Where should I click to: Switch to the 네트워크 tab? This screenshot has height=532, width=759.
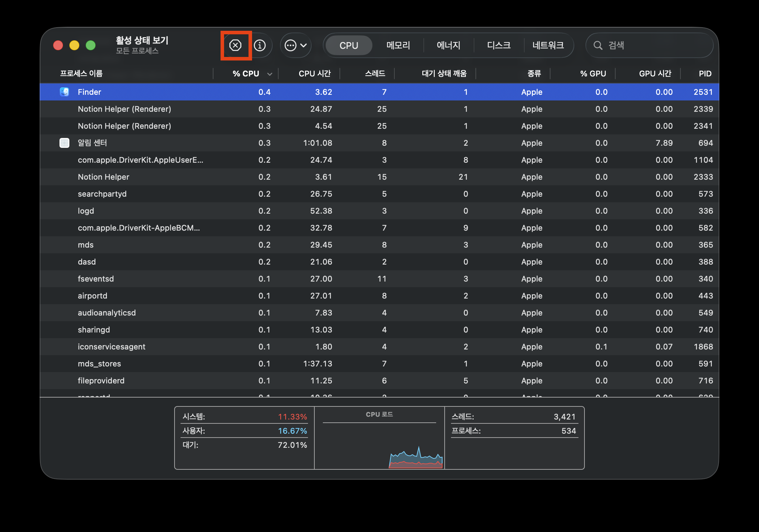click(548, 45)
